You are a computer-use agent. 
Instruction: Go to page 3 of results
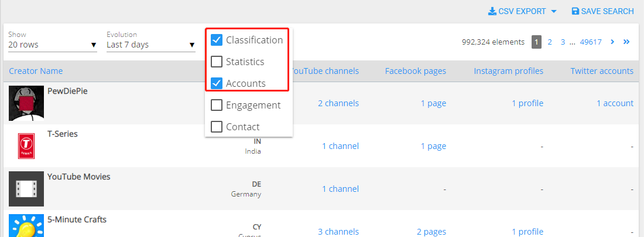pos(563,42)
